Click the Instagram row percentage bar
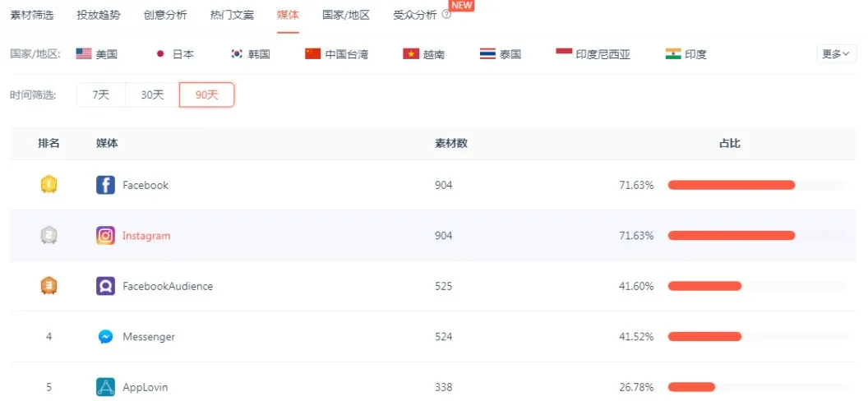 point(757,236)
